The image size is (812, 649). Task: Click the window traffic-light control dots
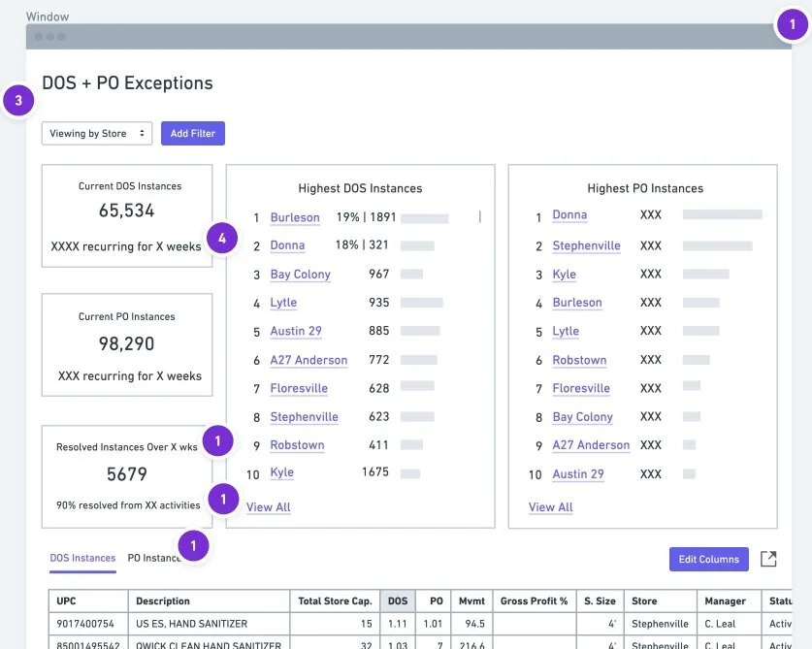pyautogui.click(x=49, y=36)
